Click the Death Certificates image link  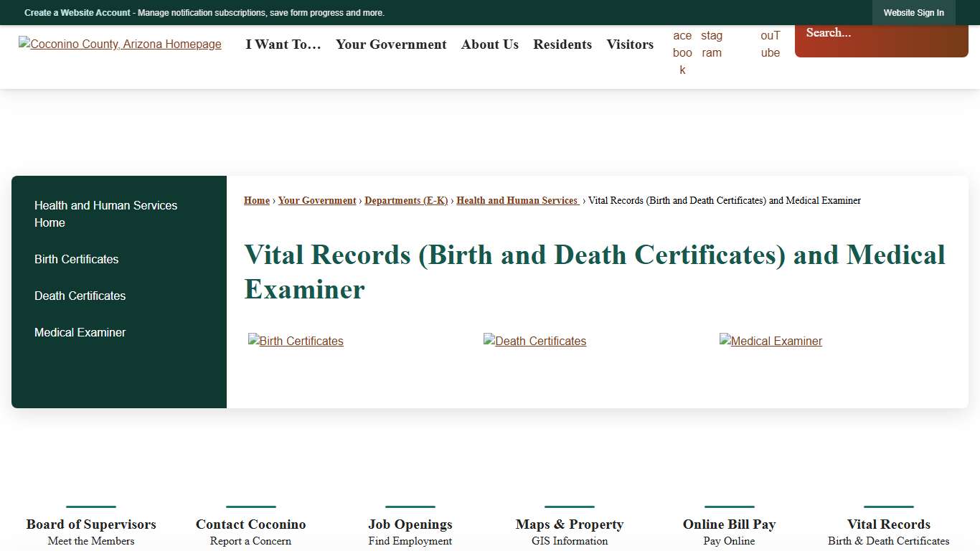534,341
